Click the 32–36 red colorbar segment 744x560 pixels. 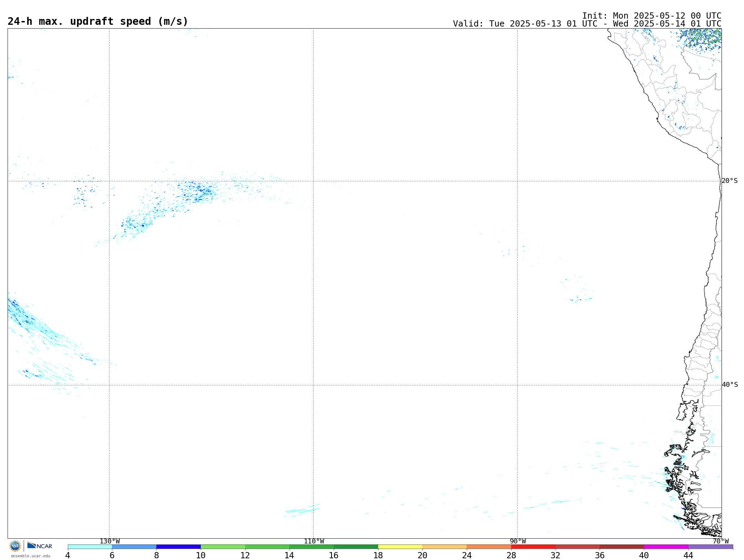(578, 547)
